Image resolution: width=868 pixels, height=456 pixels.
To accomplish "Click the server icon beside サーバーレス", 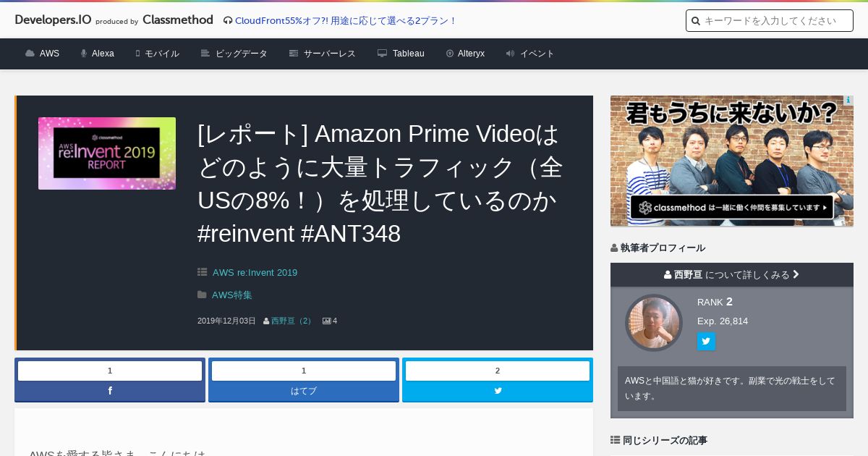I will click(294, 54).
